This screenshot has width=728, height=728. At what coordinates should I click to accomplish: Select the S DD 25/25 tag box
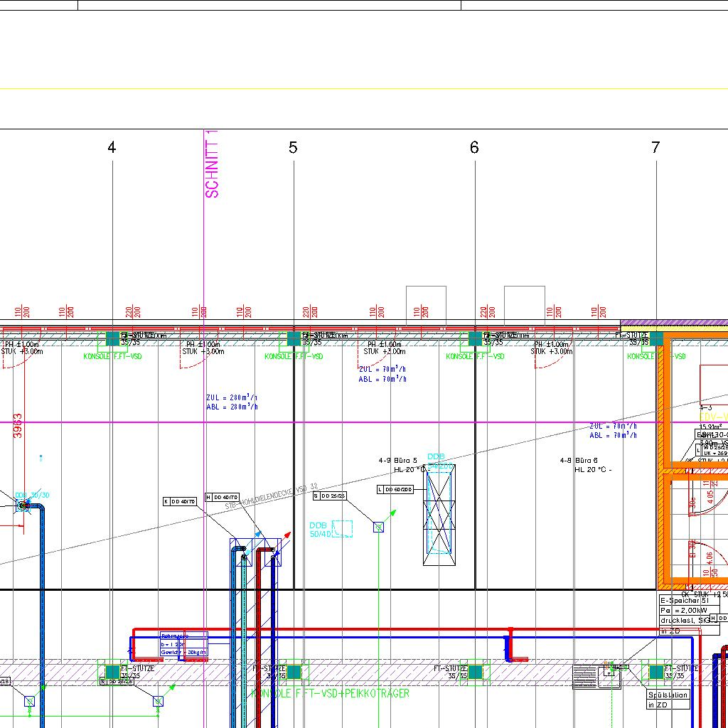click(330, 496)
